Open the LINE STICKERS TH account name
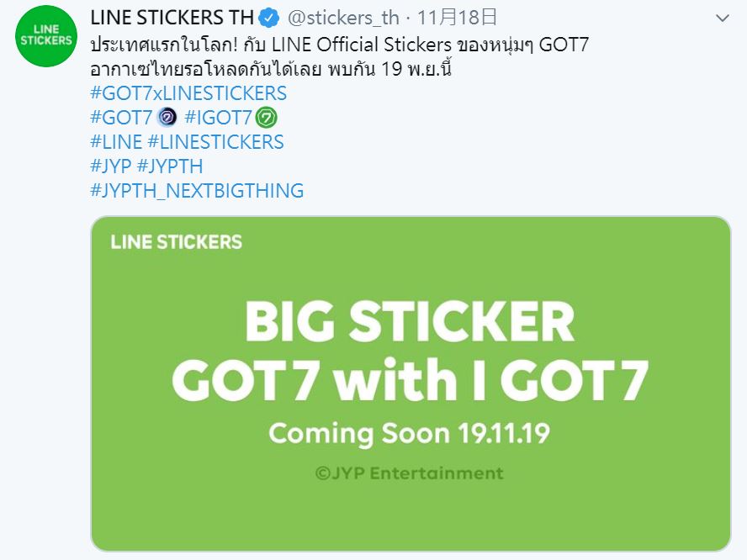Viewport: 747px width, 560px height. pyautogui.click(x=172, y=18)
